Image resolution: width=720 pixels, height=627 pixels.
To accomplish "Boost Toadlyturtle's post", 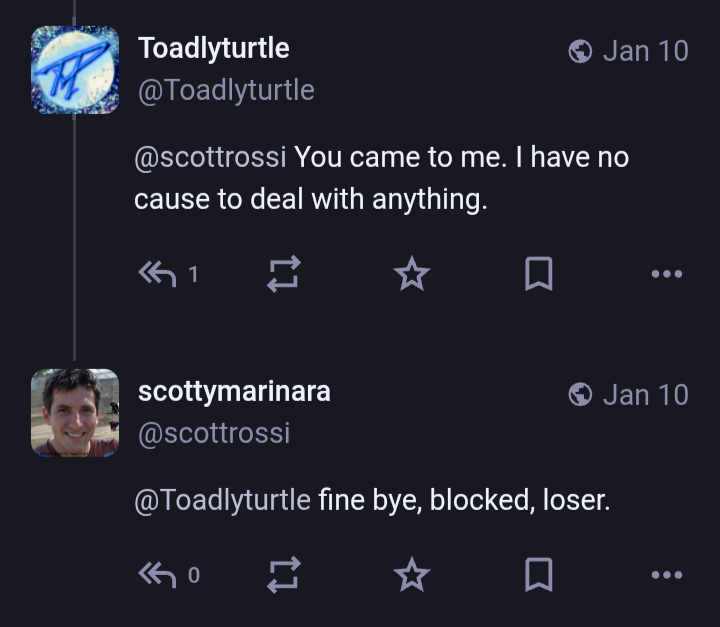I will pyautogui.click(x=284, y=273).
